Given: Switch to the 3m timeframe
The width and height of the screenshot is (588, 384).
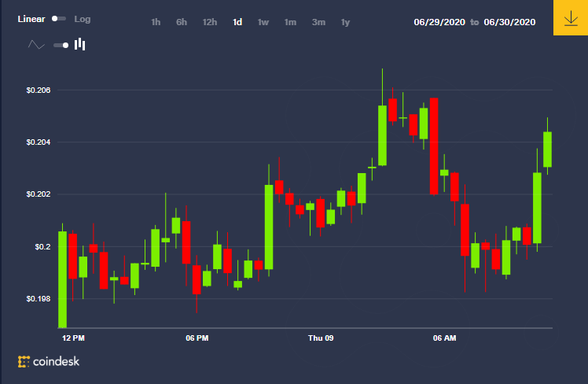Looking at the screenshot, I should 318,22.
